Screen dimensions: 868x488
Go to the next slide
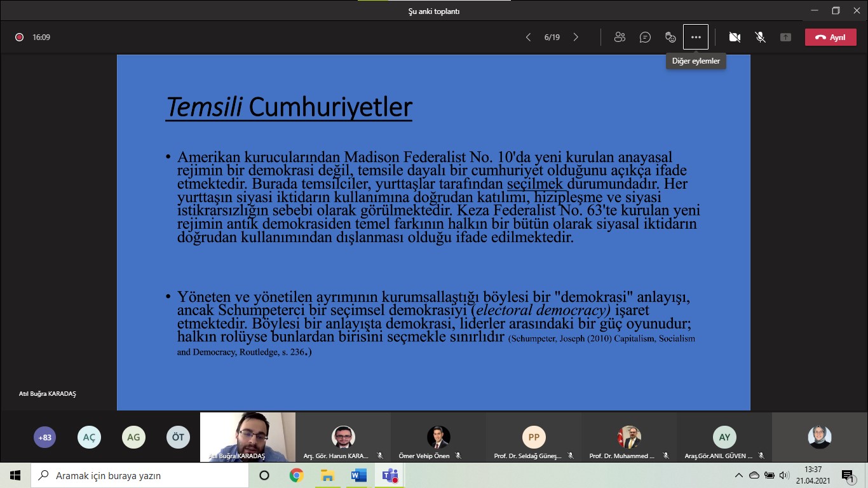click(x=576, y=37)
